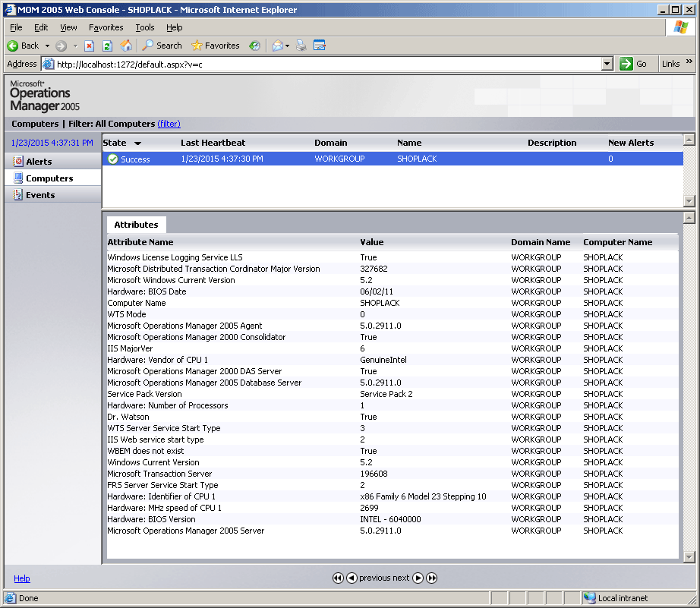The height and width of the screenshot is (608, 700).
Task: Sort by Last Heartbeat column header
Action: pyautogui.click(x=213, y=143)
